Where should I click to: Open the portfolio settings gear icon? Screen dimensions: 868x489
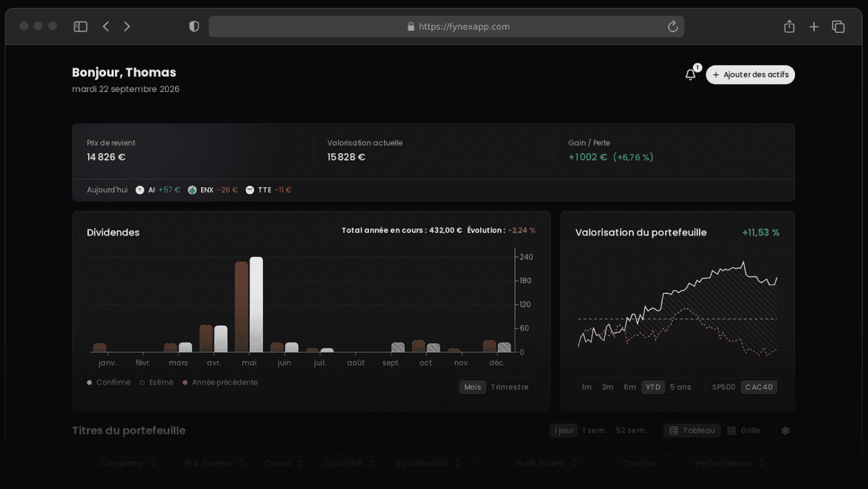pos(785,431)
